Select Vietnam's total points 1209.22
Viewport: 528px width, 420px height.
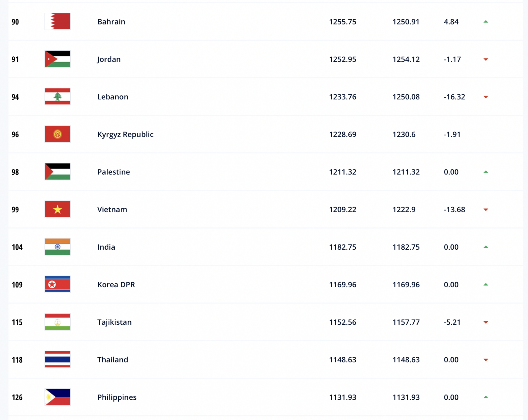pos(342,210)
